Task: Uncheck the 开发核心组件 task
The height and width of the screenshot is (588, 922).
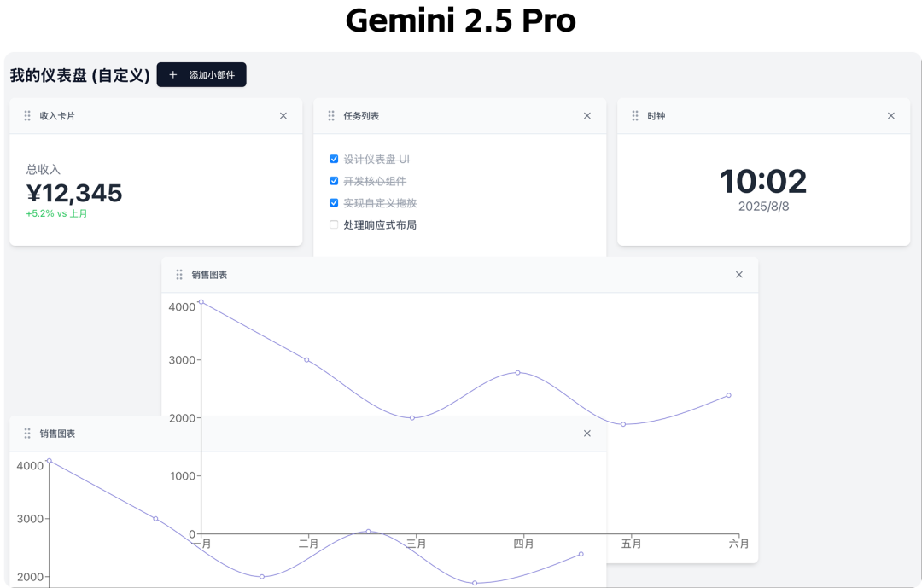Action: click(x=334, y=181)
